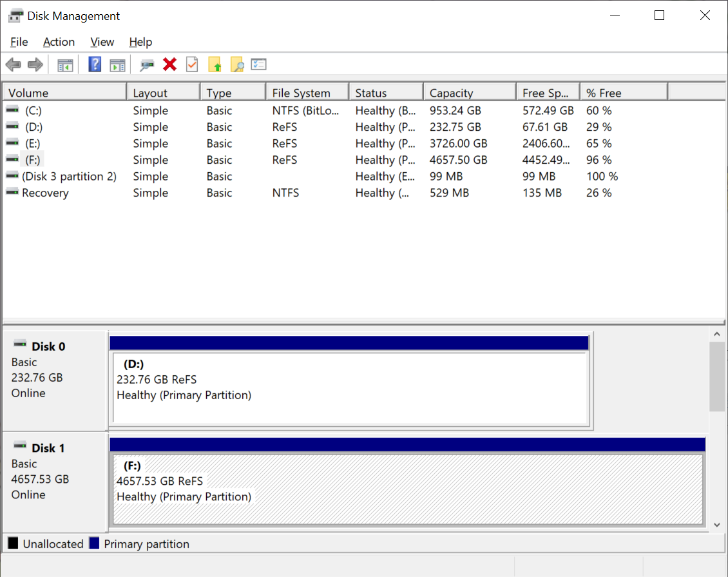Image resolution: width=728 pixels, height=577 pixels.
Task: Open the File menu
Action: (x=19, y=42)
